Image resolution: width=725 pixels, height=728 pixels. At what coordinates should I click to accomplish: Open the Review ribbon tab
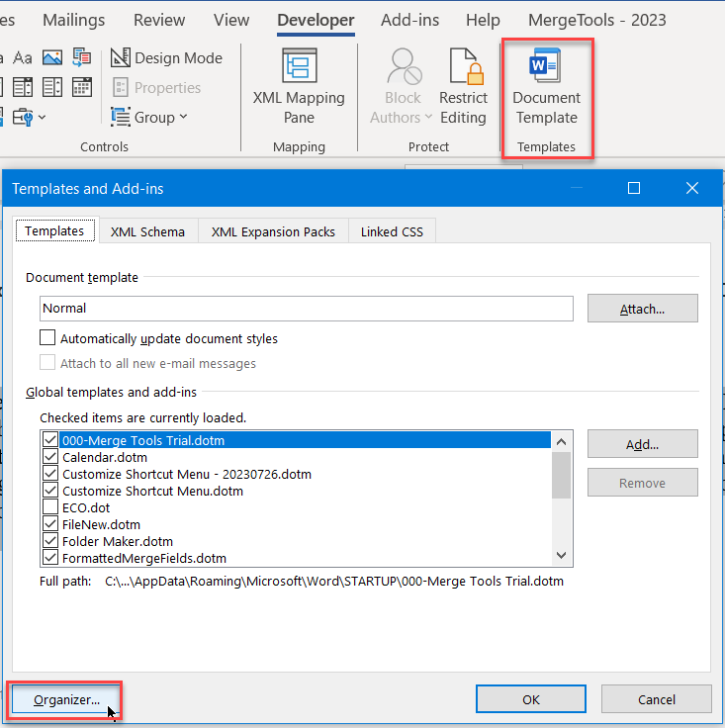click(159, 21)
